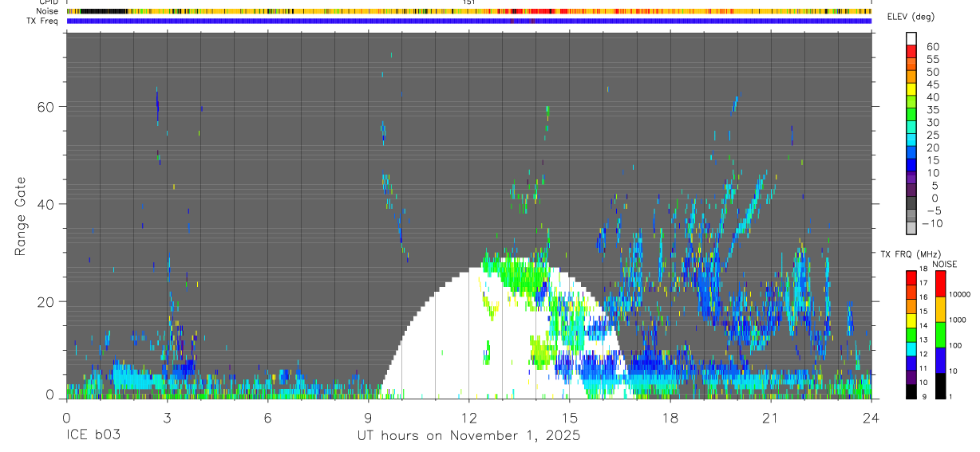Click x-axis tick label '3'
Viewport: 980px width, 452px height.
point(167,418)
